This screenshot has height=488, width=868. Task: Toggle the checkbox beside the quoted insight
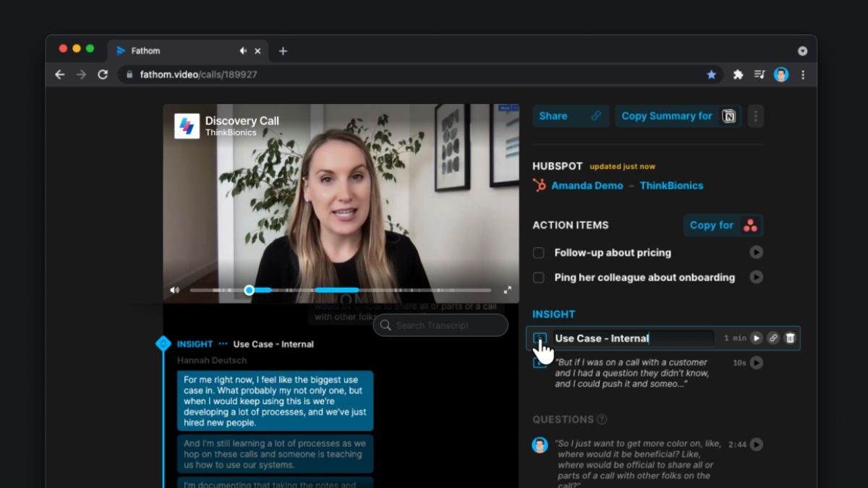(539, 362)
